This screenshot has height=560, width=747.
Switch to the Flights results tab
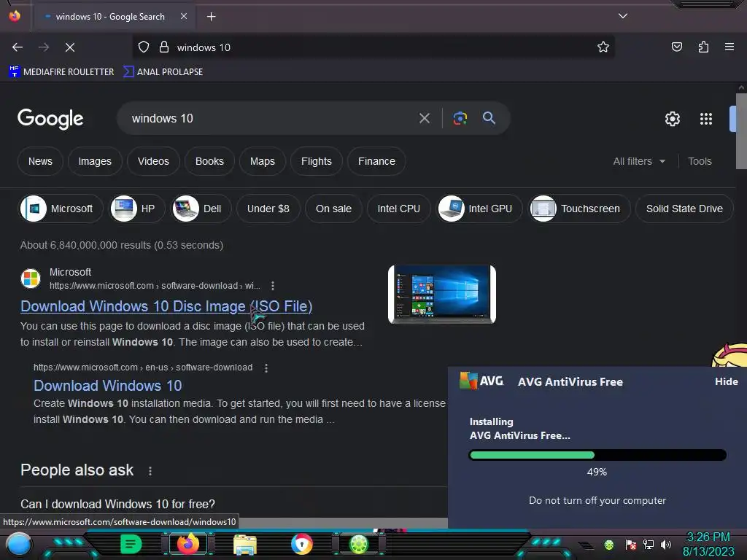tap(317, 161)
